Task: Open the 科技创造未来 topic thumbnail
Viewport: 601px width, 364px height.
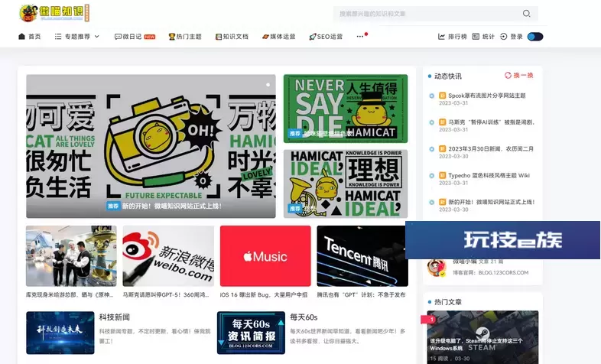Action: [x=60, y=333]
